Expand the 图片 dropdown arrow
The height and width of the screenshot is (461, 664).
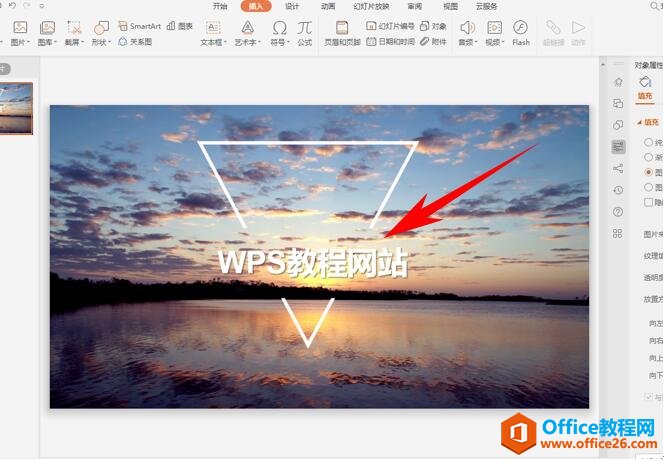[29, 42]
